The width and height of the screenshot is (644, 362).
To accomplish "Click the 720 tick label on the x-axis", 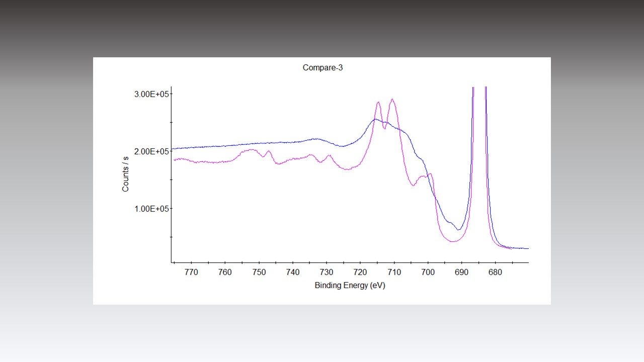I will pyautogui.click(x=361, y=270).
